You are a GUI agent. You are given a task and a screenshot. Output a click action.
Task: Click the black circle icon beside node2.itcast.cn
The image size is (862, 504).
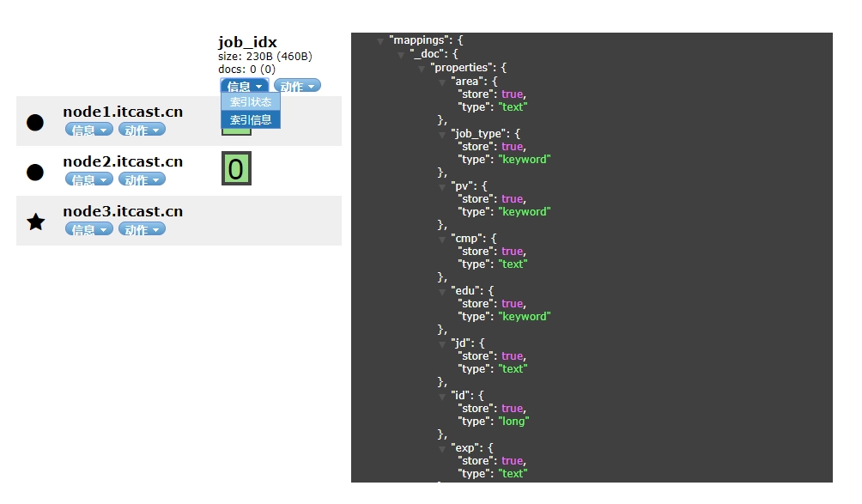pos(35,172)
